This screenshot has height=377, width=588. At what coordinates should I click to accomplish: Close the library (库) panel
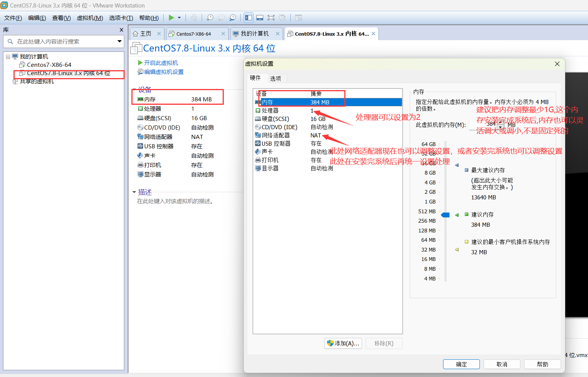pyautogui.click(x=121, y=30)
